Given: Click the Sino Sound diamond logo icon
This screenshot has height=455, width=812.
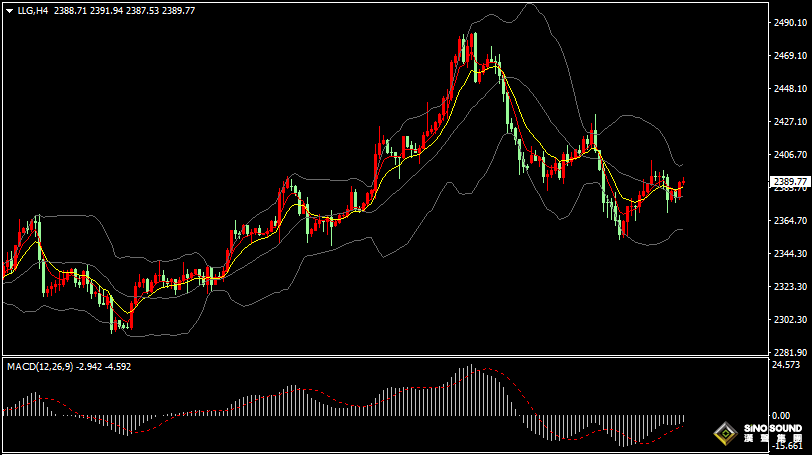Looking at the screenshot, I should point(724,435).
